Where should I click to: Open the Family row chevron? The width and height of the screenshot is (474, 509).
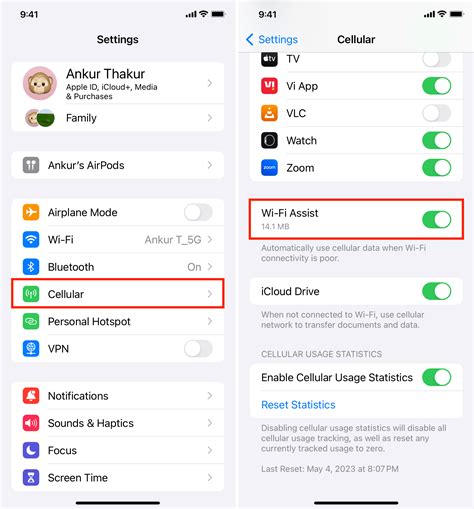210,118
